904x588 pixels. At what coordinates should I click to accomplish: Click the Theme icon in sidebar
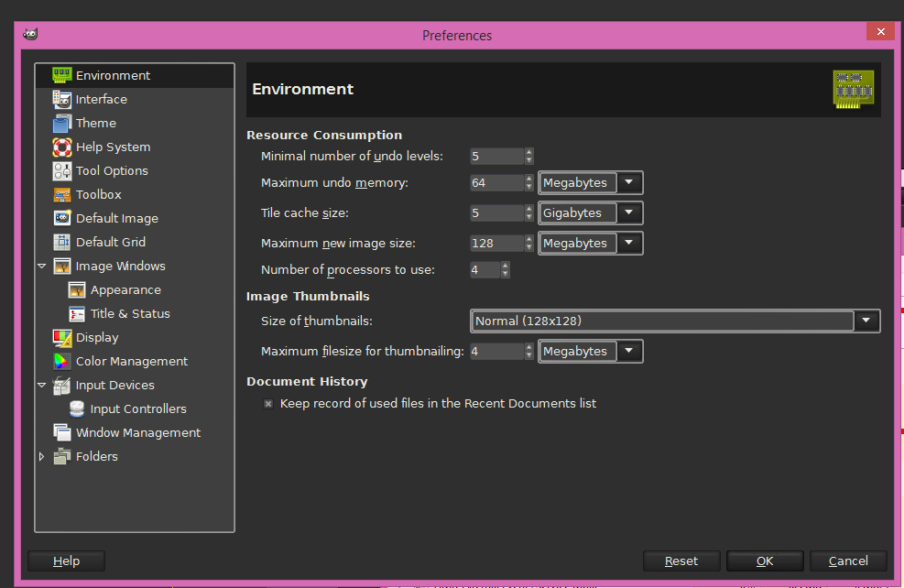pyautogui.click(x=61, y=123)
